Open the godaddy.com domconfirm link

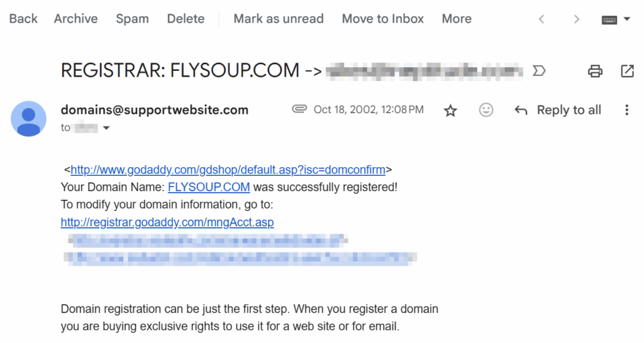click(x=228, y=170)
